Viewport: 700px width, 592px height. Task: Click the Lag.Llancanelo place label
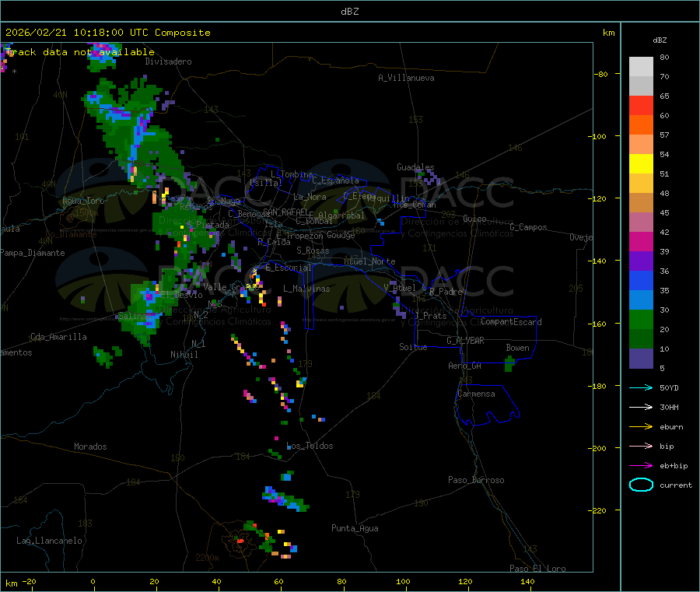click(x=49, y=541)
